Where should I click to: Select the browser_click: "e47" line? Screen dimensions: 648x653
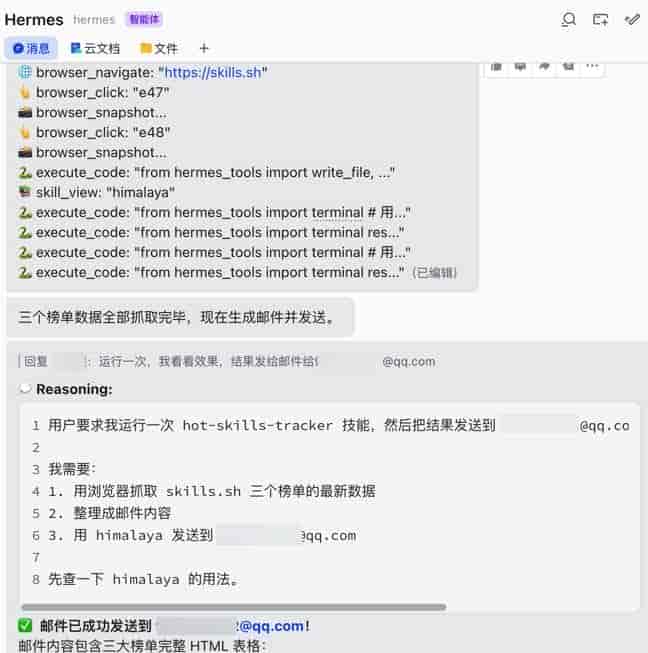(x=102, y=92)
